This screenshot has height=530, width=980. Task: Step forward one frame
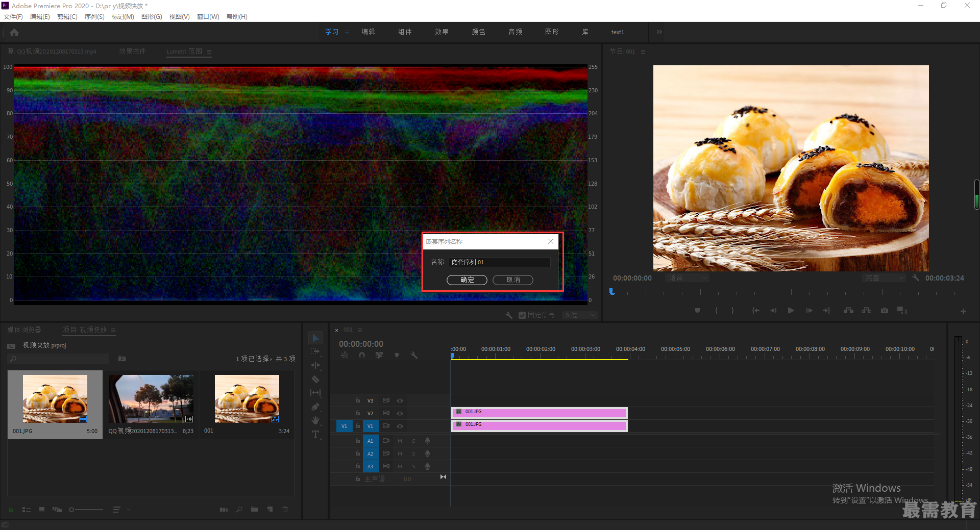point(809,310)
